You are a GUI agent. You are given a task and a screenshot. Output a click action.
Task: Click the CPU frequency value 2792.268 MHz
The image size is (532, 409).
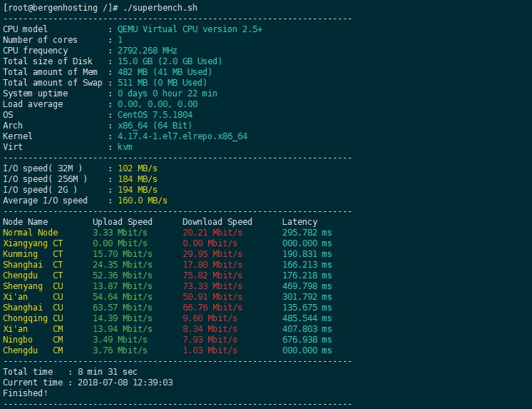pyautogui.click(x=147, y=51)
